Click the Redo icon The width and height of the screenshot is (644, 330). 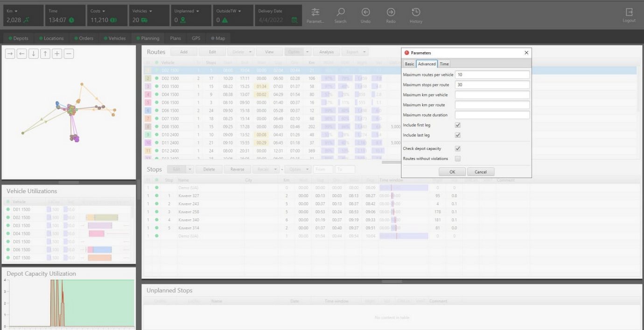391,13
